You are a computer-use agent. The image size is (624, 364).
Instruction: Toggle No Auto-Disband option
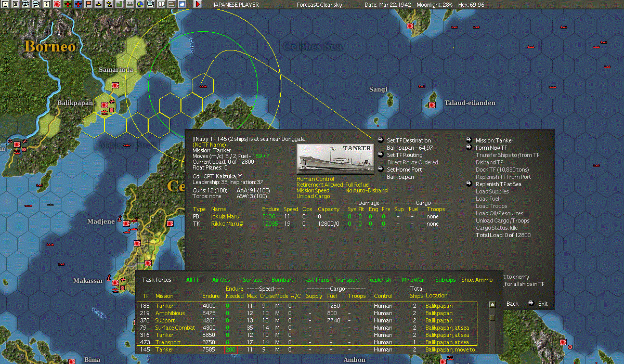[x=366, y=191]
